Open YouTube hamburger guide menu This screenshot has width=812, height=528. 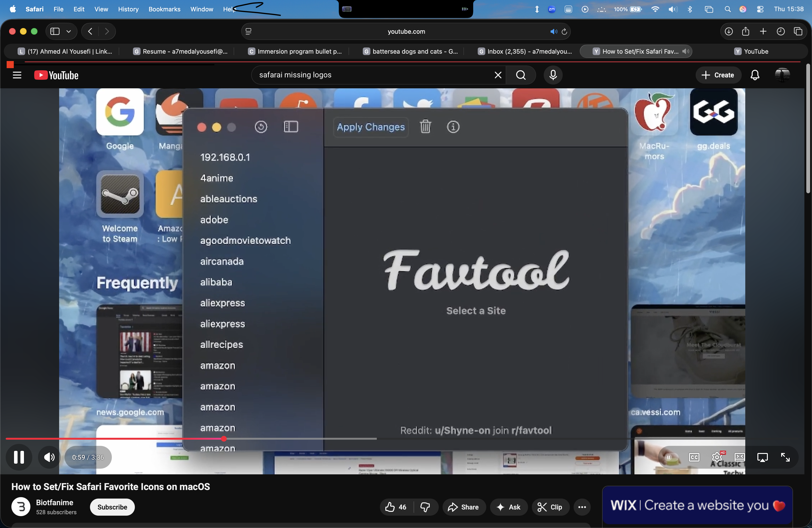pos(17,75)
